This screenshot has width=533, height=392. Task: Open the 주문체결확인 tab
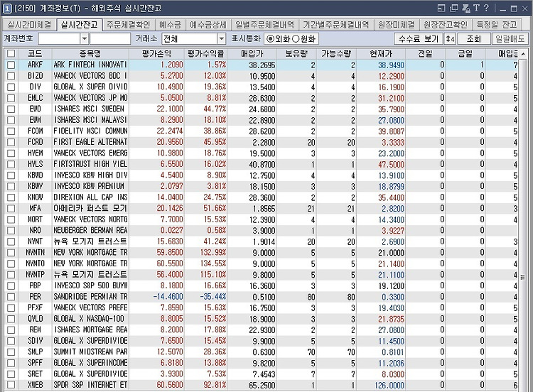point(128,25)
